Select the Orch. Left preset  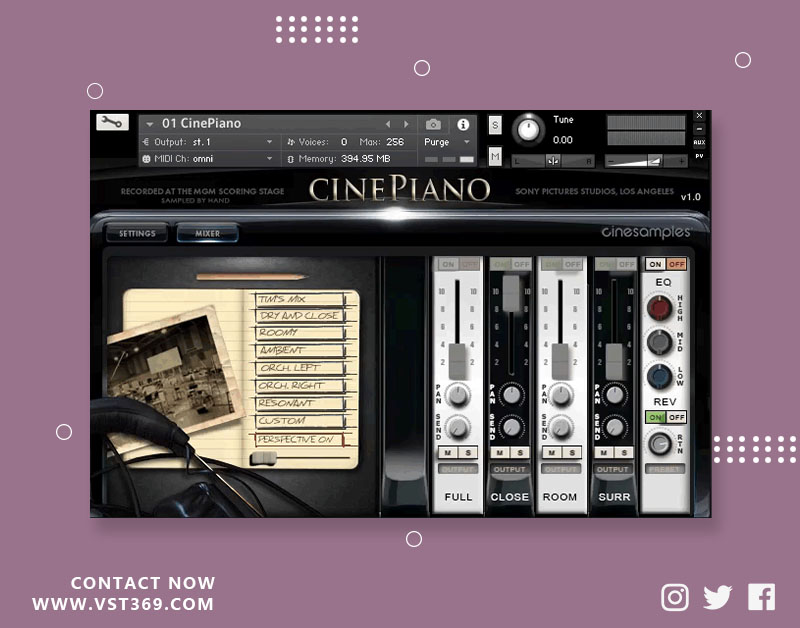coord(299,368)
